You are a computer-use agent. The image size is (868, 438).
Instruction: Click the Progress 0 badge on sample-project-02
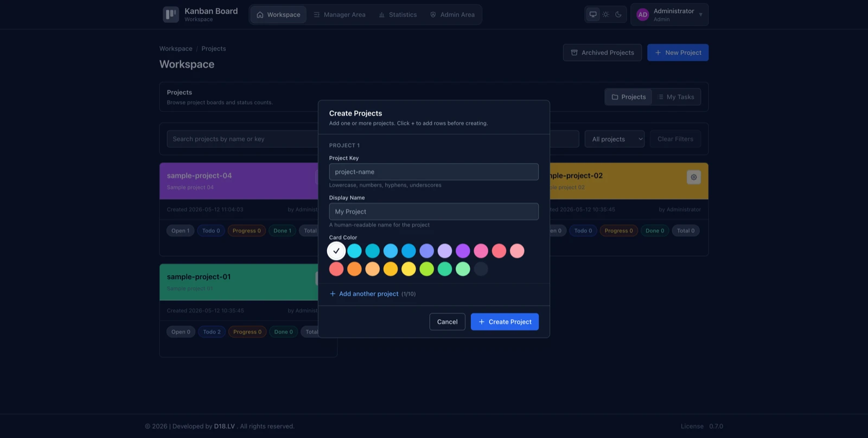(x=619, y=231)
